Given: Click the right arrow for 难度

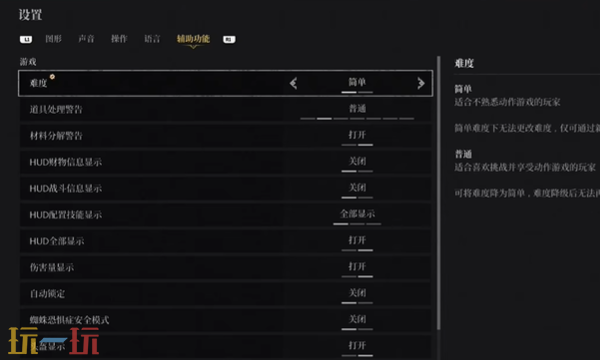Looking at the screenshot, I should (421, 83).
